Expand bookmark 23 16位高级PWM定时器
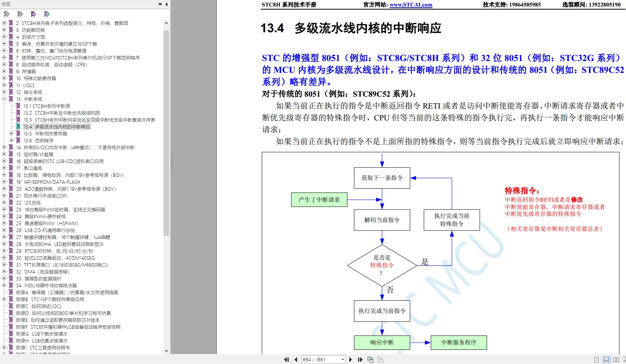626x364 pixels. (x=4, y=209)
